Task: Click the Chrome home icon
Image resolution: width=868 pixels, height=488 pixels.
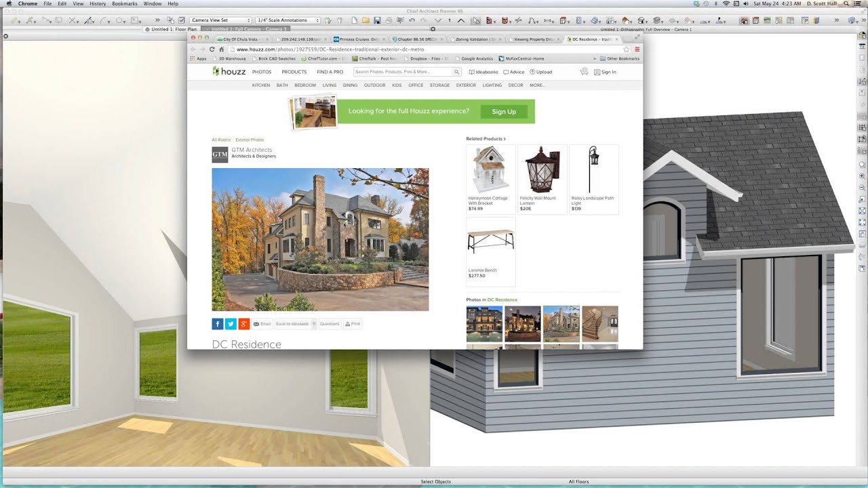Action: point(222,49)
